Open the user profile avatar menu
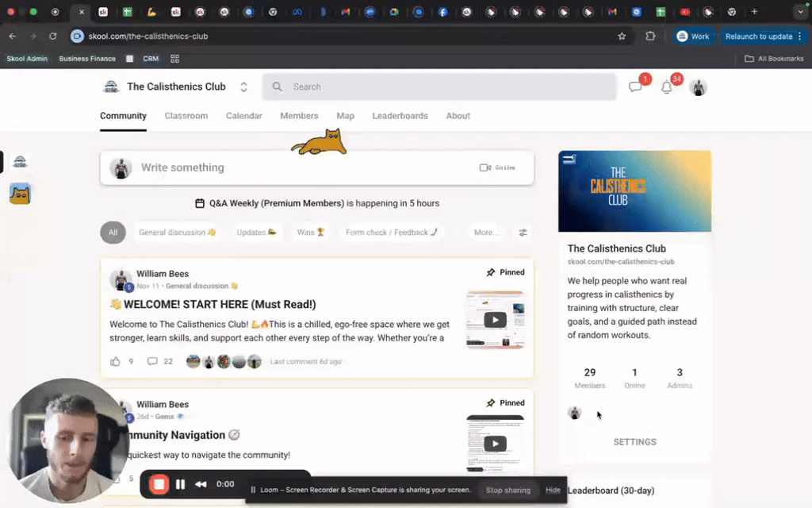Screen dimensions: 812x508 698,87
